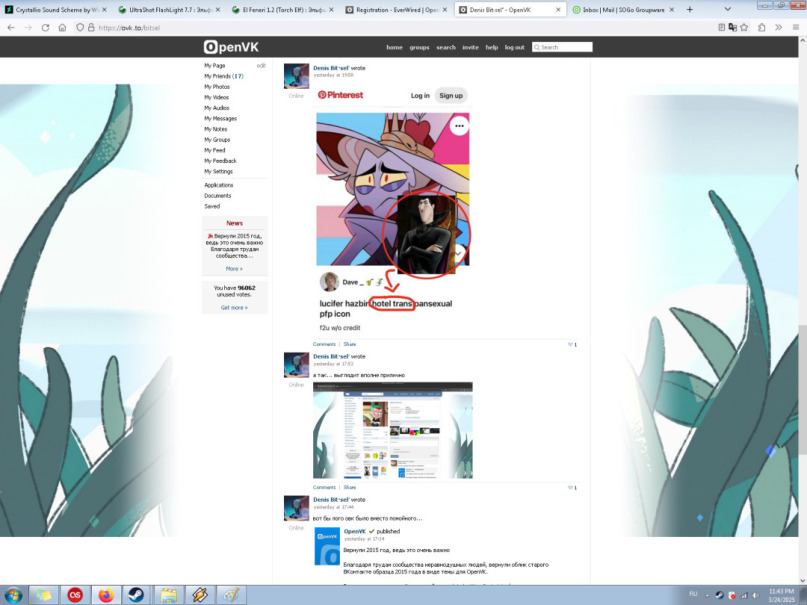807x605 pixels.
Task: Open My Messages in the sidebar
Action: pos(220,118)
